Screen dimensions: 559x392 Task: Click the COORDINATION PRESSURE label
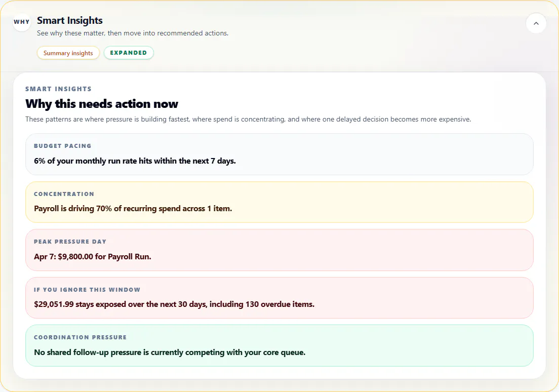coord(80,337)
